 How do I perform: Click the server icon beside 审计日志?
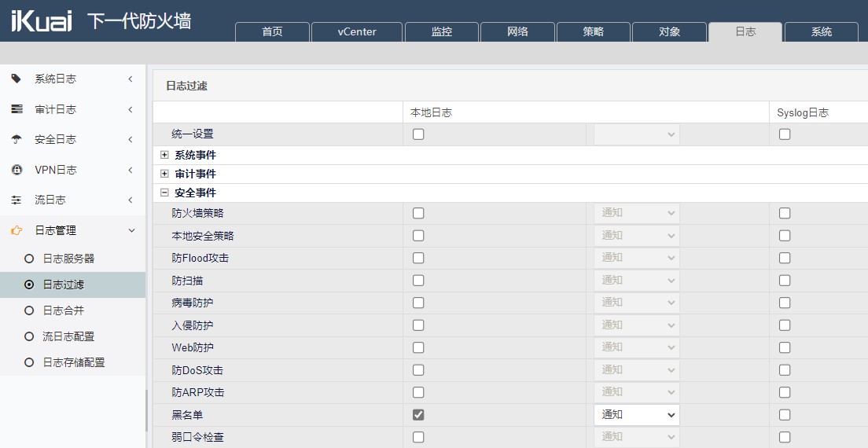(x=17, y=109)
